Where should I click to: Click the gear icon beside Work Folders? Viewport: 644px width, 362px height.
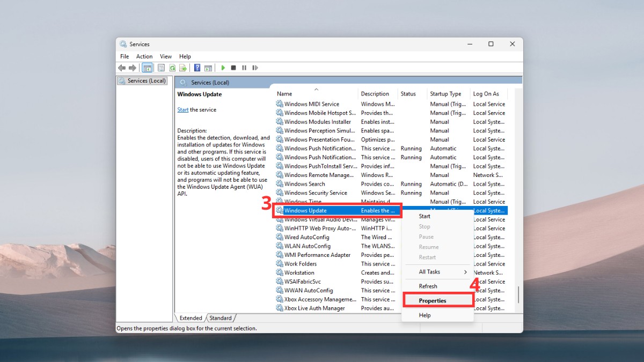click(x=279, y=264)
